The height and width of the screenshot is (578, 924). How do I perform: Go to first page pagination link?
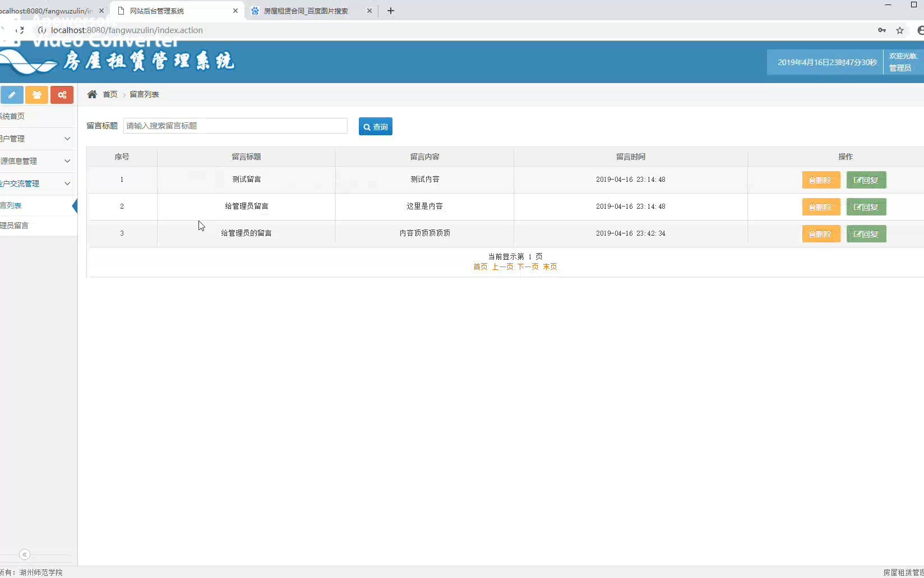481,267
